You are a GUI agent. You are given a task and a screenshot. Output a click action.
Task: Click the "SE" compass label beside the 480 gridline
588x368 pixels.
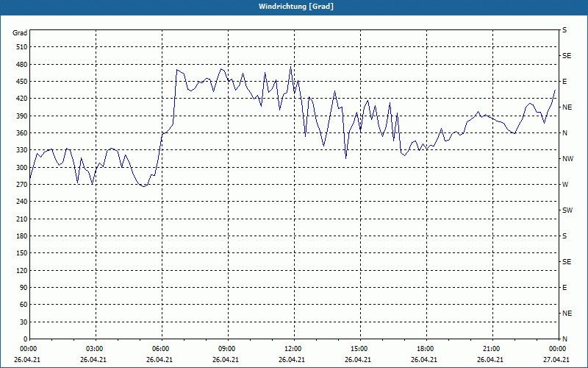coord(567,56)
